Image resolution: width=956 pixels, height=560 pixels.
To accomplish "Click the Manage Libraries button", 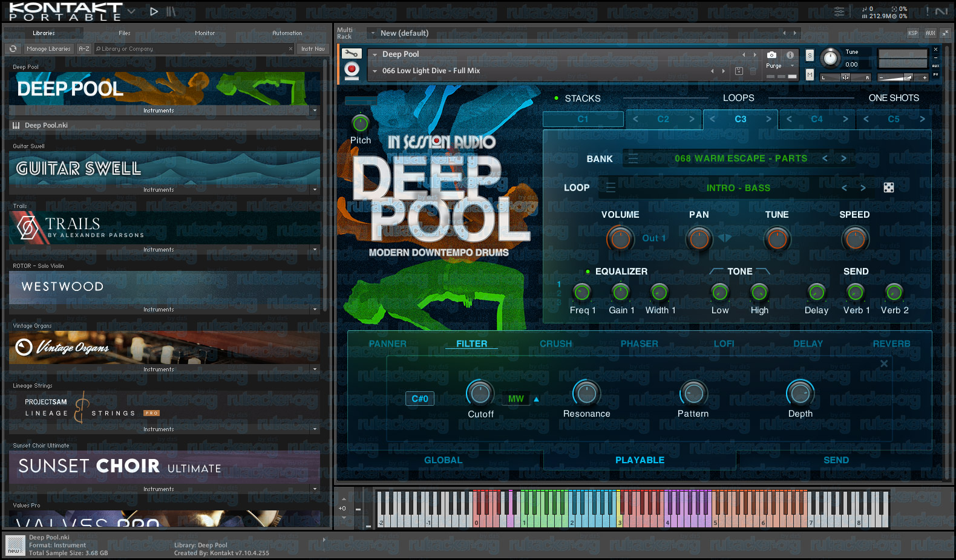I will coord(48,49).
